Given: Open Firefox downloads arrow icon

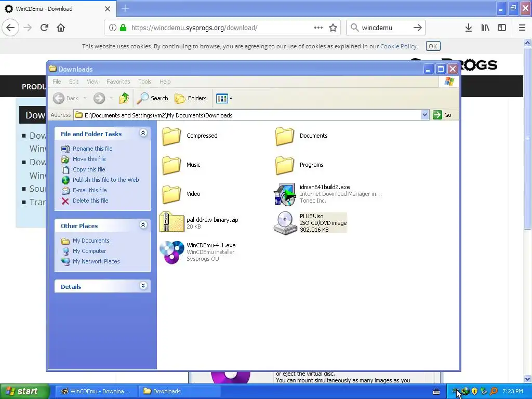Looking at the screenshot, I should (x=469, y=28).
